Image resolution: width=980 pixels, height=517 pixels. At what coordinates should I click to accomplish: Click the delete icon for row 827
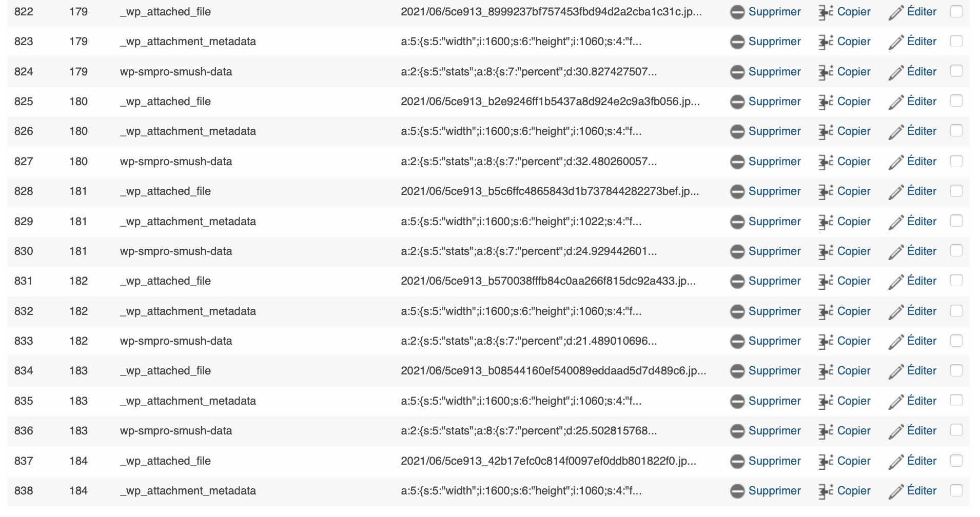click(737, 162)
